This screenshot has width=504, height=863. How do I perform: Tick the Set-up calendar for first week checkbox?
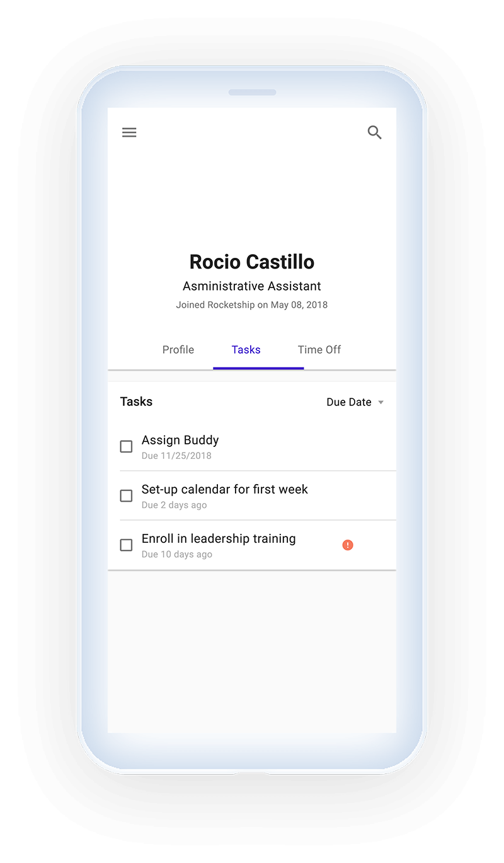(x=126, y=495)
